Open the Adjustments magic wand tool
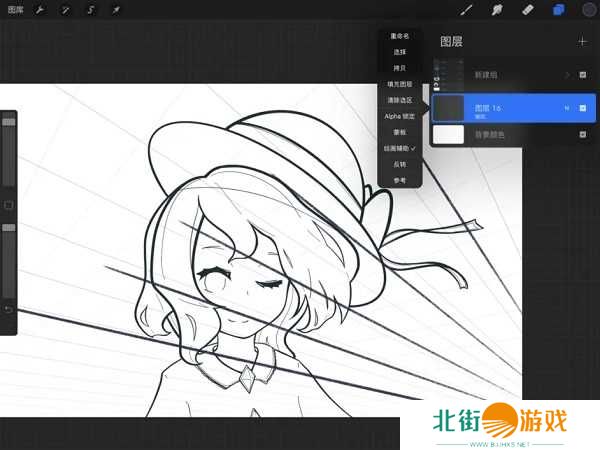Screen dimensions: 600x450 66,10
